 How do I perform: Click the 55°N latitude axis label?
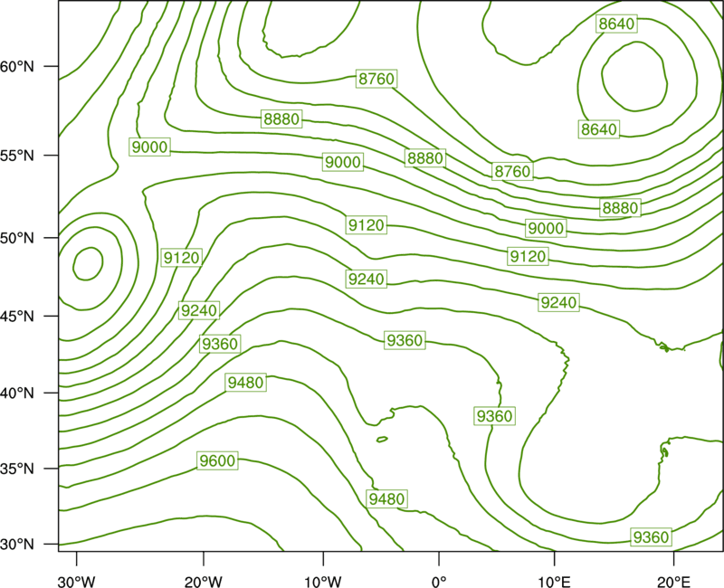pyautogui.click(x=17, y=156)
